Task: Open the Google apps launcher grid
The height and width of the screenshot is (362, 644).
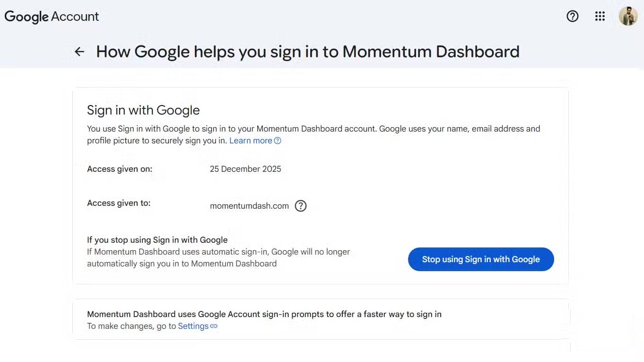Action: [600, 16]
